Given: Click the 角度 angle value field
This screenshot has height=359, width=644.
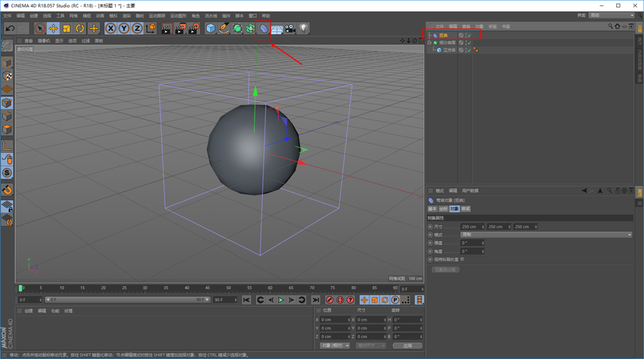Looking at the screenshot, I should (472, 251).
